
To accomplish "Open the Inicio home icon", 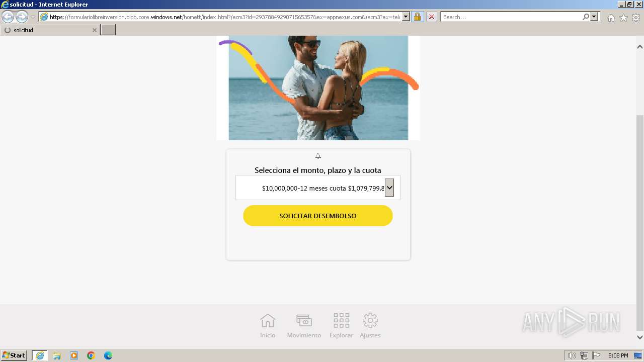I will pyautogui.click(x=268, y=320).
